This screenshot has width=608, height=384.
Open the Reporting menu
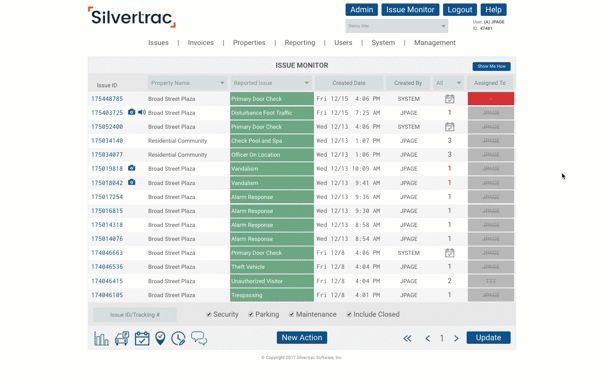[x=300, y=43]
